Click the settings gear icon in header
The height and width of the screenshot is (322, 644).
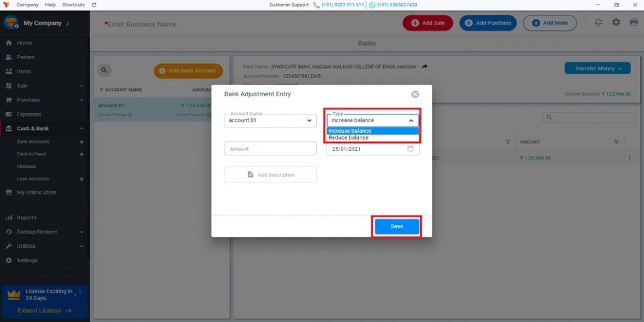tap(616, 23)
